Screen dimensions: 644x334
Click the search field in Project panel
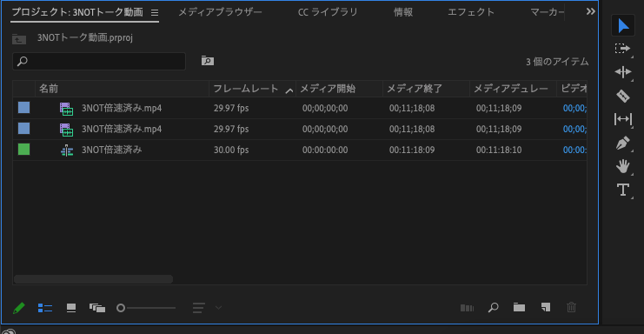[99, 61]
